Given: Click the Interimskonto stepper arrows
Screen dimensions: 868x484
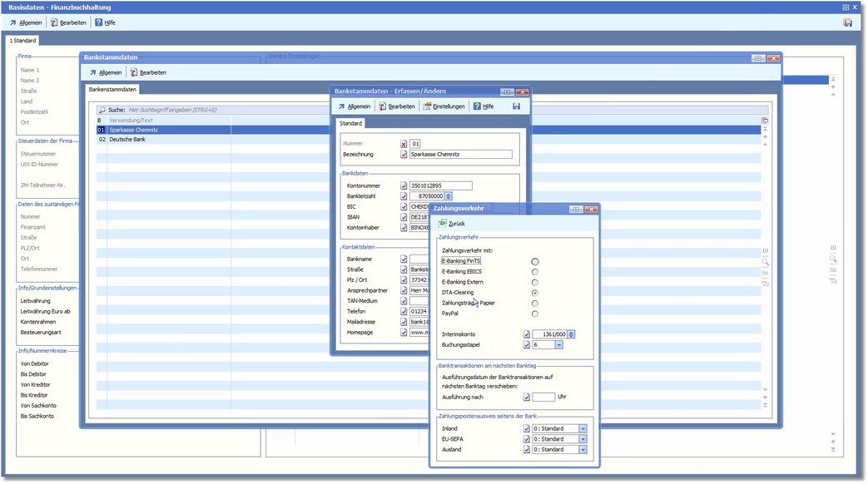Looking at the screenshot, I should click(x=571, y=334).
